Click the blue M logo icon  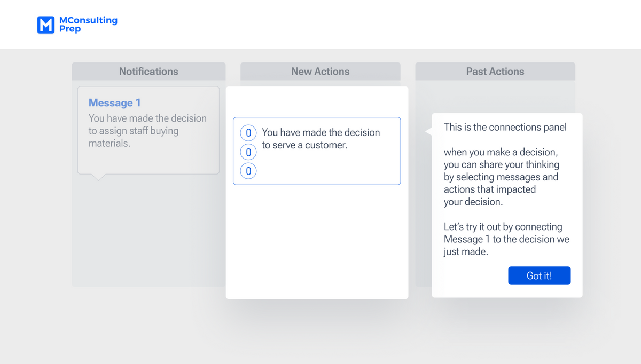tap(46, 25)
